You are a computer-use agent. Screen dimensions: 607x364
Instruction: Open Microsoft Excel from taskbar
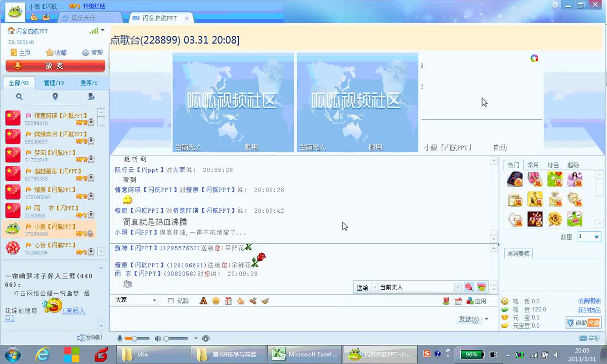(305, 354)
